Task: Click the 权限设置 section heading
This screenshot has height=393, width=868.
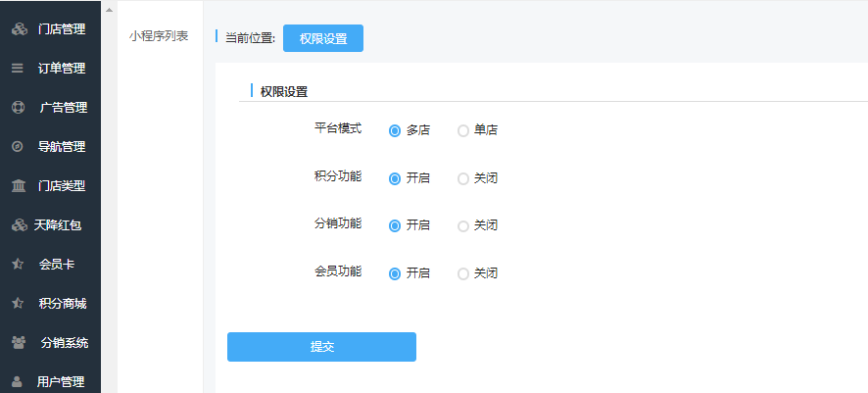Action: 284,92
